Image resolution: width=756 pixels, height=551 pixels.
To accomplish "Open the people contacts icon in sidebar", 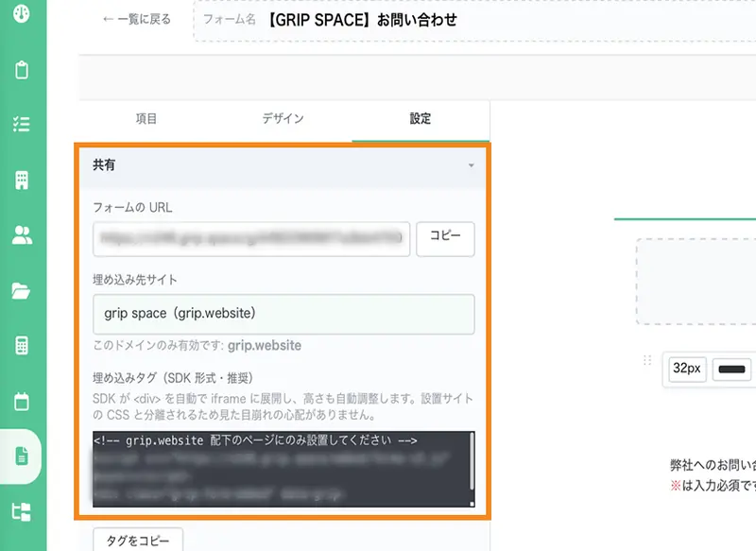I will 22,235.
